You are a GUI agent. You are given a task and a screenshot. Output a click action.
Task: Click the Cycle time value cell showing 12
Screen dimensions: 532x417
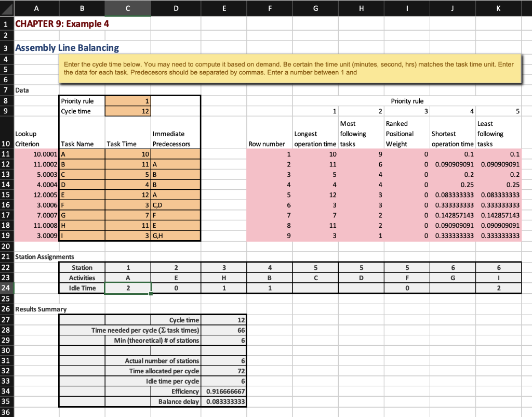(x=127, y=111)
